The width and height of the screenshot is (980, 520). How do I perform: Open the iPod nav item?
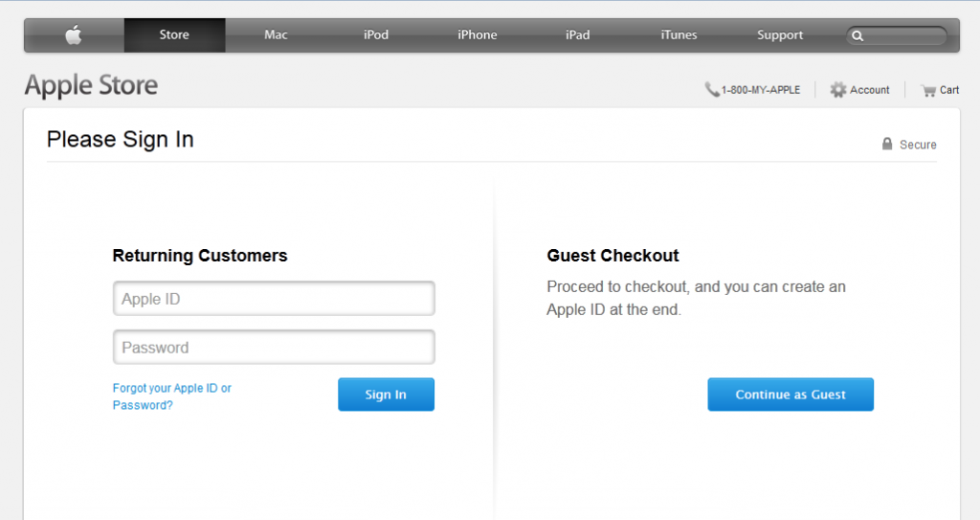(376, 35)
